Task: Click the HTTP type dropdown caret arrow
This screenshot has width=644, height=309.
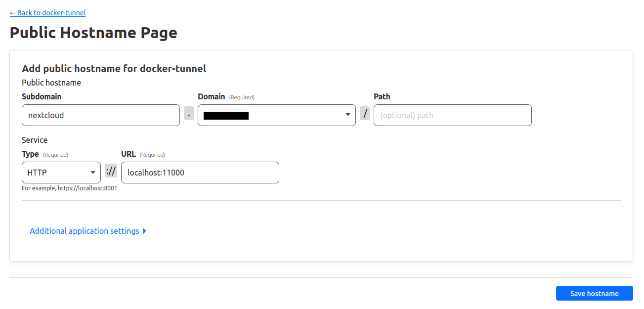Action: tap(93, 173)
